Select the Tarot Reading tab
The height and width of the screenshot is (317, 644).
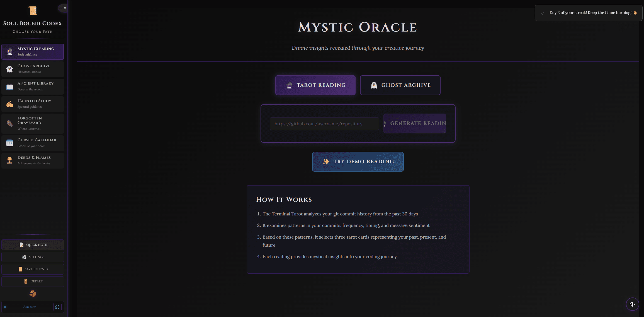(315, 85)
